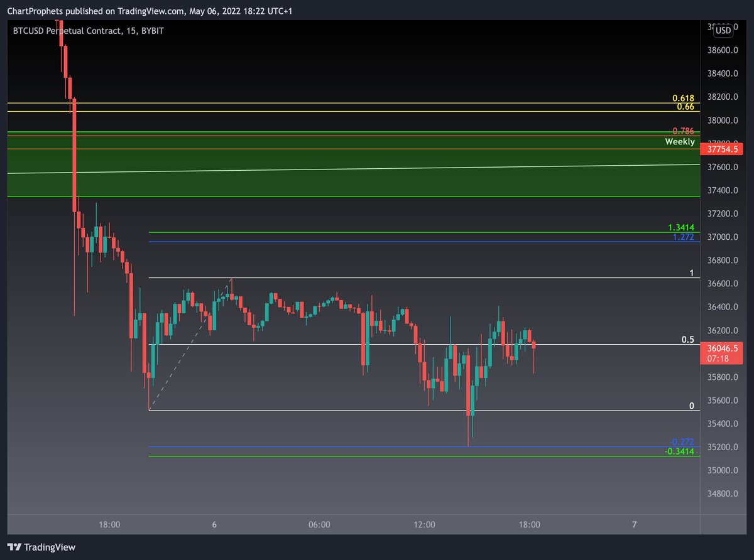Click the 35400.0 price axis label

722,424
